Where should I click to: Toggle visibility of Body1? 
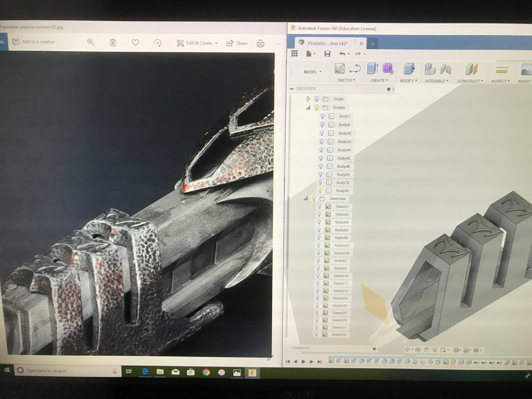322,116
